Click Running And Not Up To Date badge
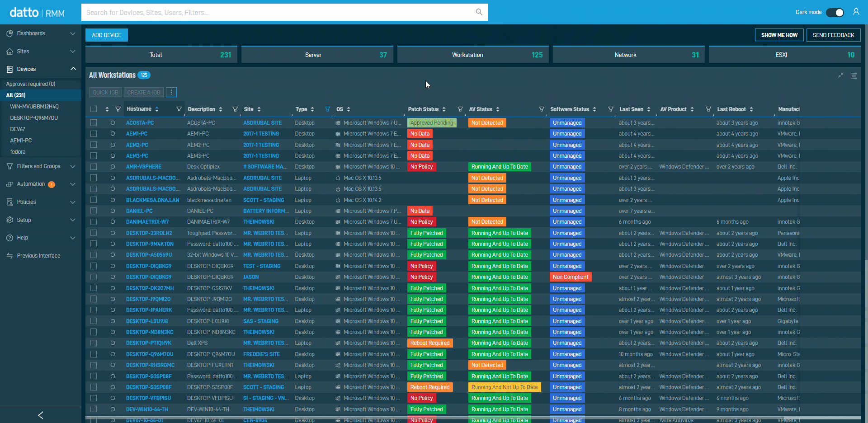The height and width of the screenshot is (423, 868). [505, 387]
